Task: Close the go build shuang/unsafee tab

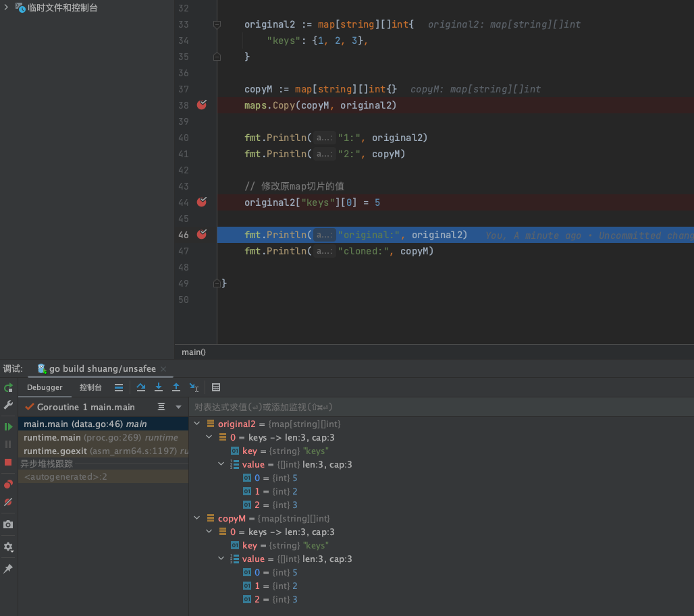Action: click(x=163, y=369)
